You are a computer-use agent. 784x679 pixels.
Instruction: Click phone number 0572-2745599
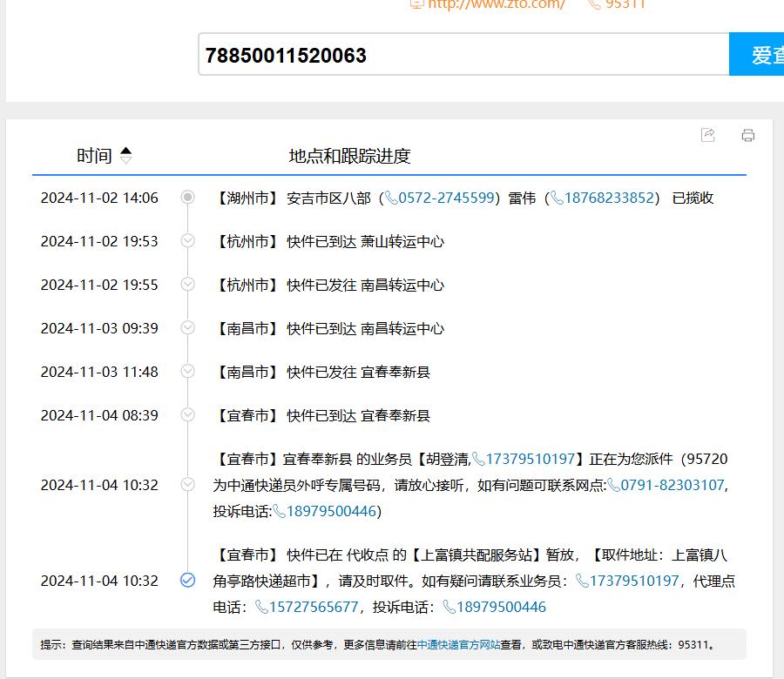tap(446, 198)
